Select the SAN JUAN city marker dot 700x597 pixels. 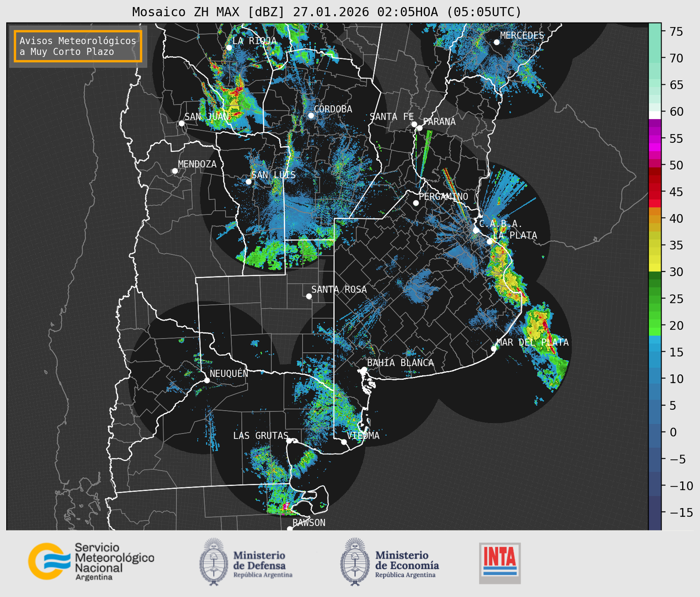pyautogui.click(x=181, y=123)
